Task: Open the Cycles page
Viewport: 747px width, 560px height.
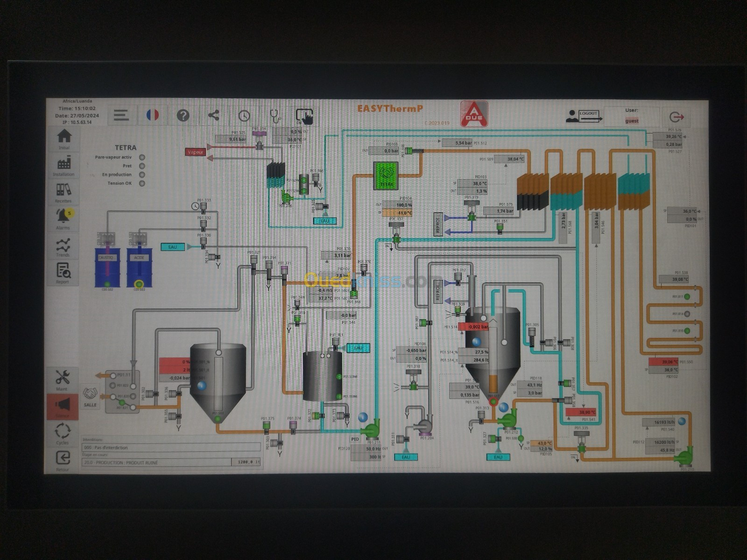Action: pos(62,434)
